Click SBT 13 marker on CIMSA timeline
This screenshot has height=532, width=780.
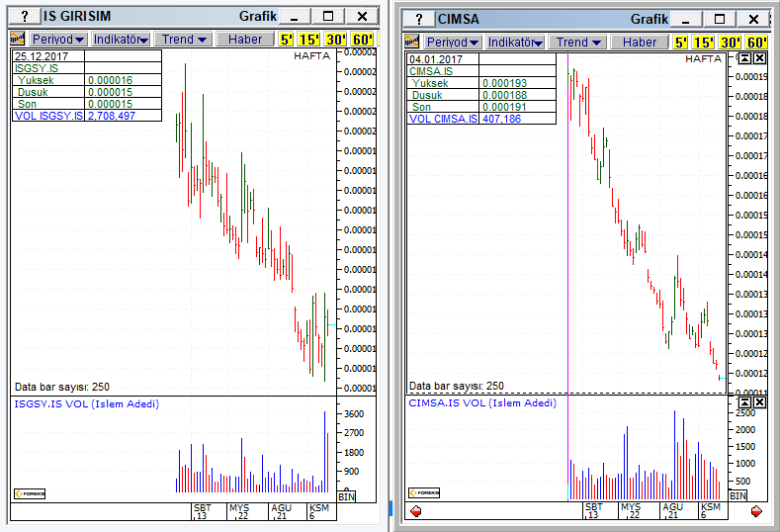594,510
